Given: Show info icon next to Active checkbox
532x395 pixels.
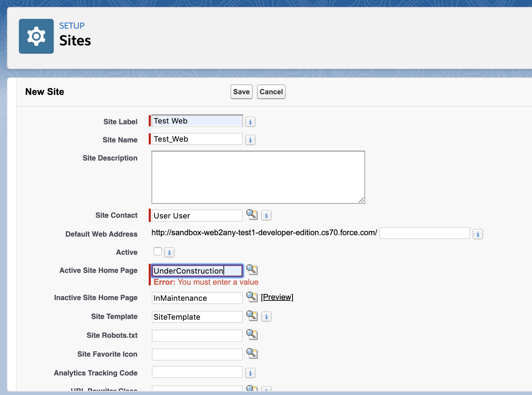Looking at the screenshot, I should (169, 252).
